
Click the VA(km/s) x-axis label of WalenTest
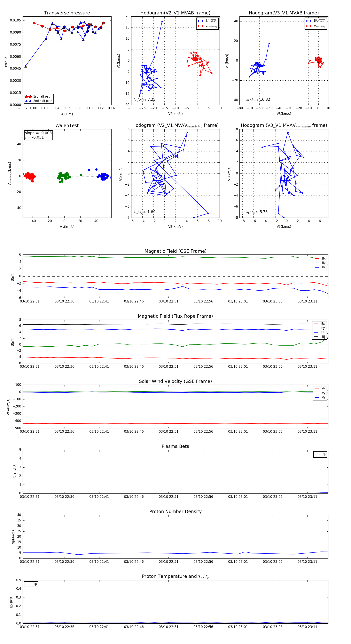[67, 227]
